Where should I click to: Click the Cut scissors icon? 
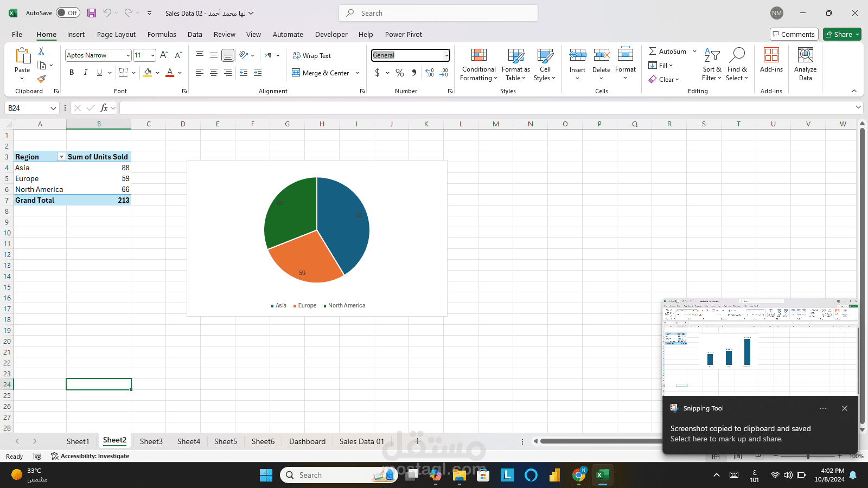pyautogui.click(x=41, y=51)
